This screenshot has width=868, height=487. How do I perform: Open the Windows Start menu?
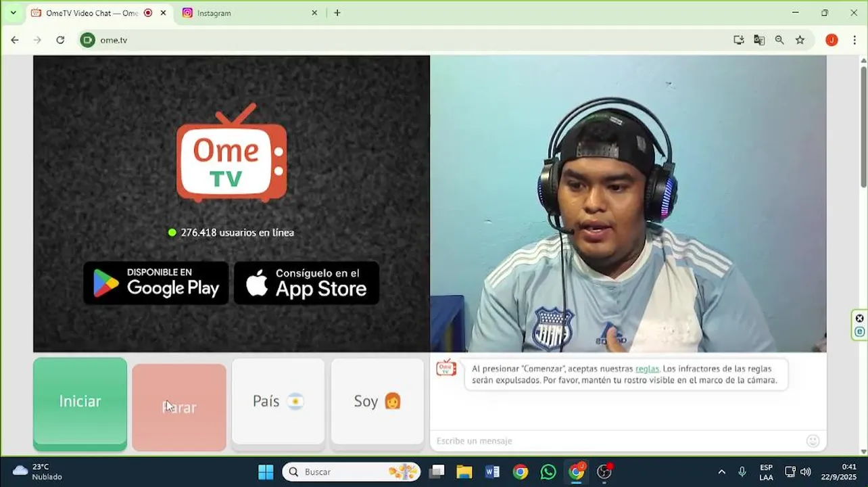pyautogui.click(x=266, y=471)
